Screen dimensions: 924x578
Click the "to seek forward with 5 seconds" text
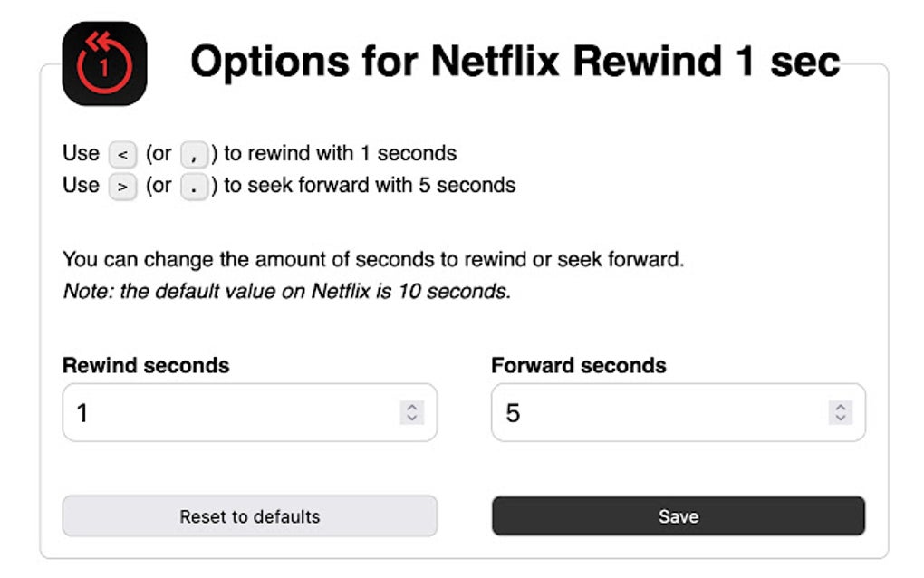[x=370, y=186]
